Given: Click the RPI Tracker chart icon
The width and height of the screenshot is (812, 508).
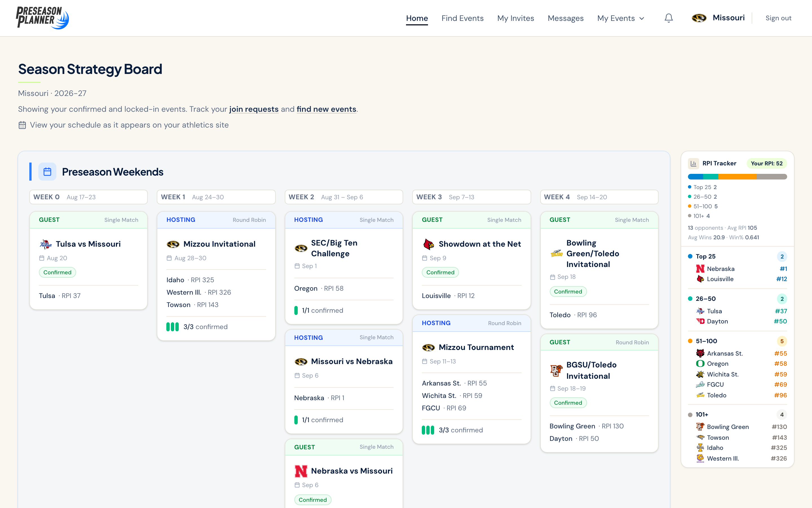Looking at the screenshot, I should (x=693, y=164).
